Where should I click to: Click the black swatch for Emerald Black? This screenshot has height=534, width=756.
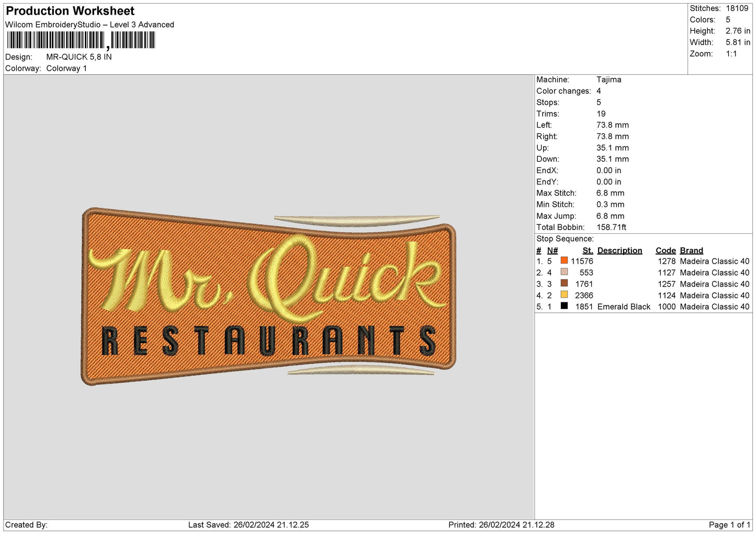[x=564, y=306]
